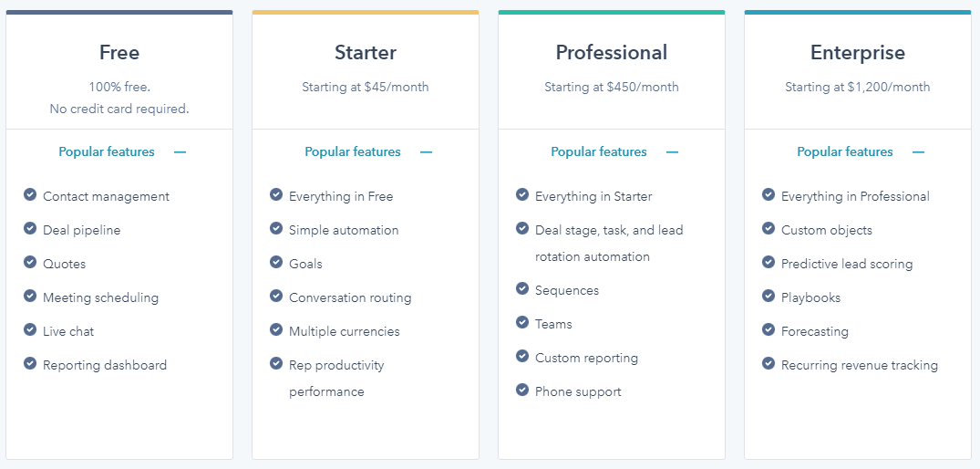Select the Enterprise plan heading
The image size is (980, 469).
[858, 53]
